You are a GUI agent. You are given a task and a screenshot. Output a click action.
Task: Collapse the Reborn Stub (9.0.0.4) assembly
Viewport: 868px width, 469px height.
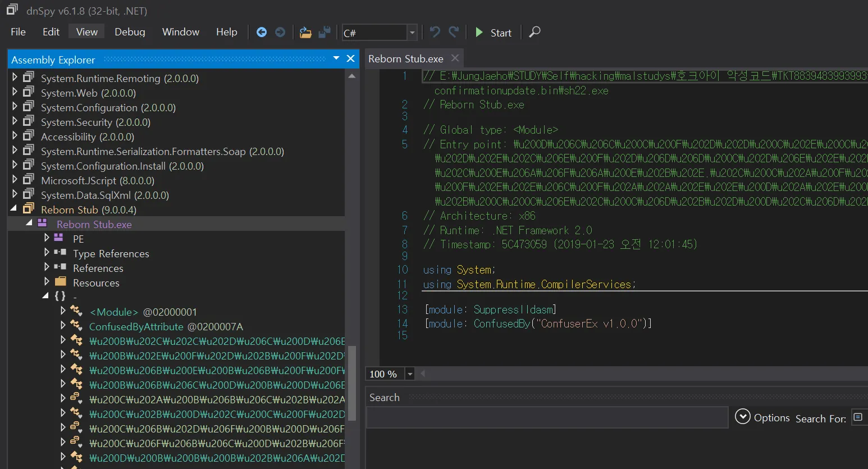(x=14, y=209)
